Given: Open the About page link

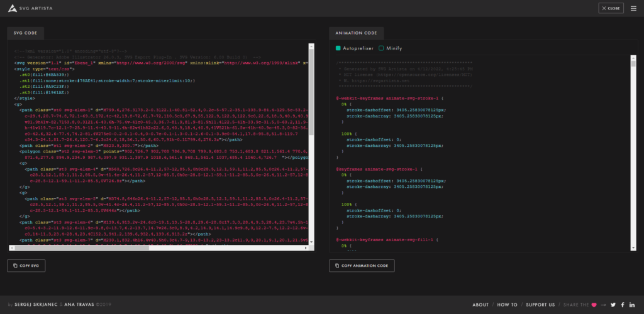Looking at the screenshot, I should coord(480,305).
